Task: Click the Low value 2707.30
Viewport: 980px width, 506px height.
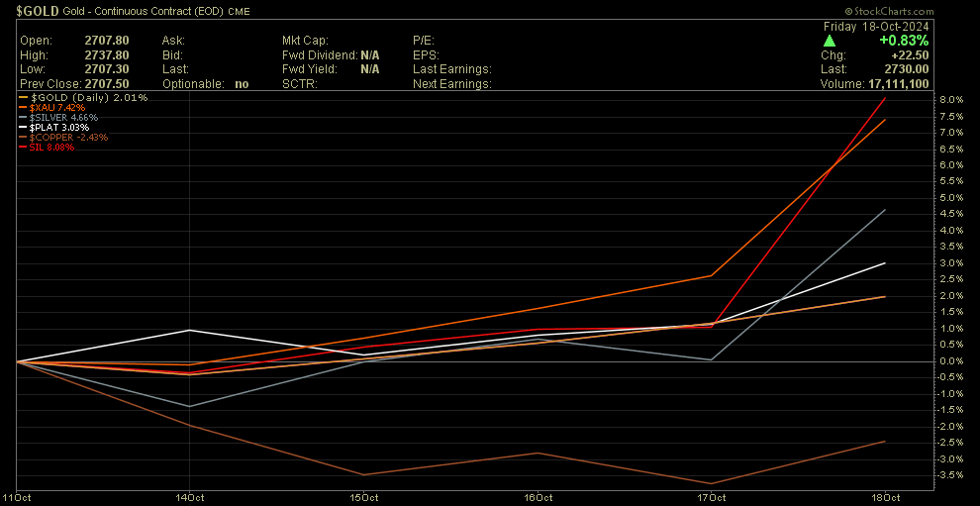Action: 107,69
